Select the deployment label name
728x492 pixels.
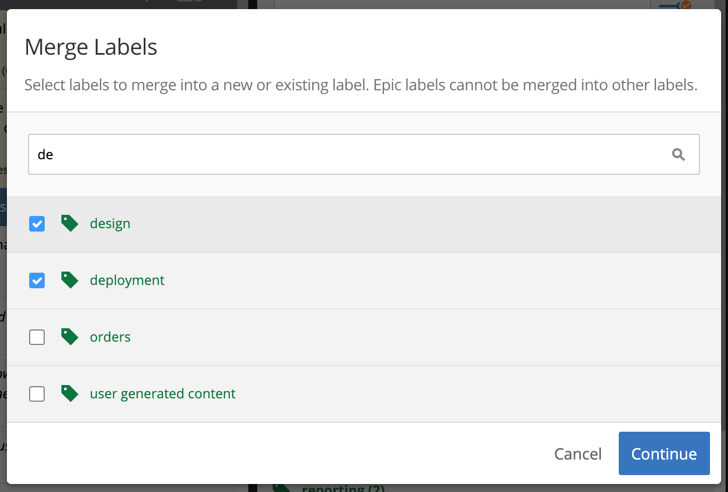(x=127, y=280)
